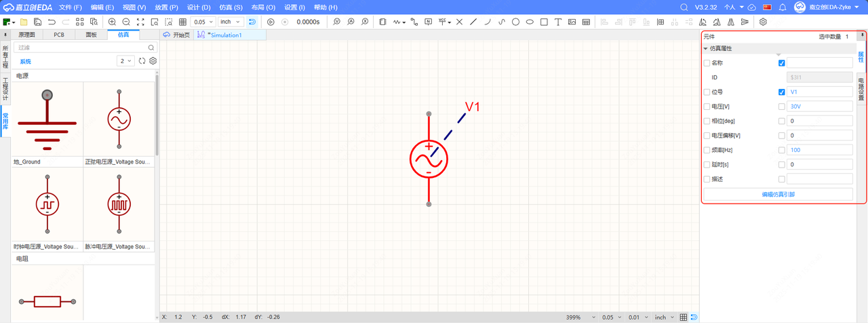This screenshot has height=323, width=868.
Task: Check the 频率[Hz] left checkbox
Action: 707,150
